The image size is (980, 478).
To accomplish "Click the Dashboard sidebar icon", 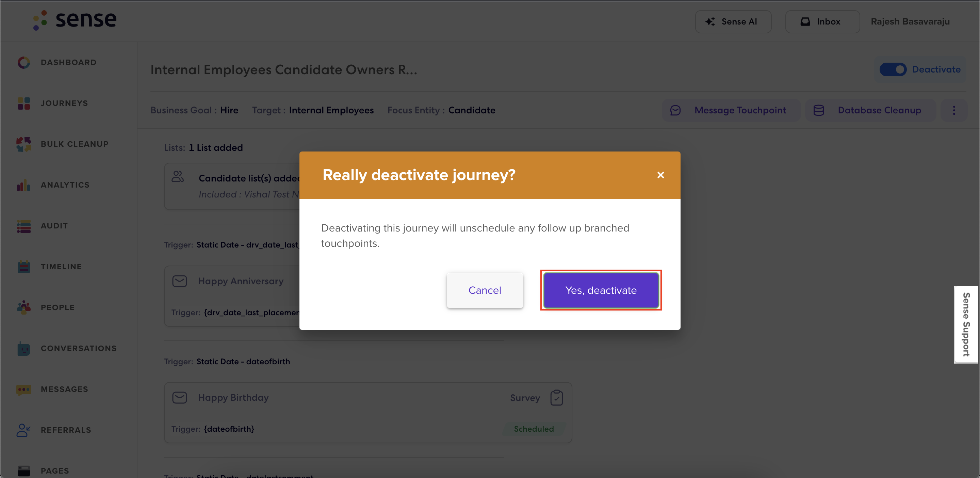I will [23, 62].
